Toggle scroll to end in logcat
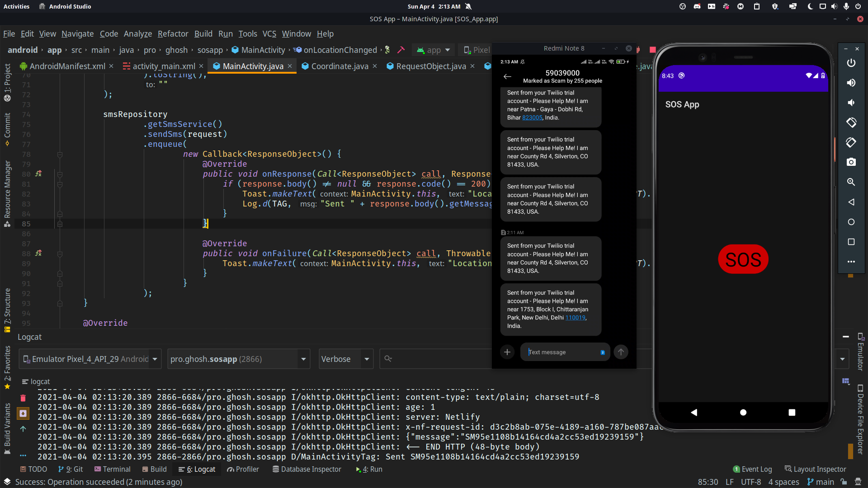The height and width of the screenshot is (488, 868). pyautogui.click(x=23, y=413)
